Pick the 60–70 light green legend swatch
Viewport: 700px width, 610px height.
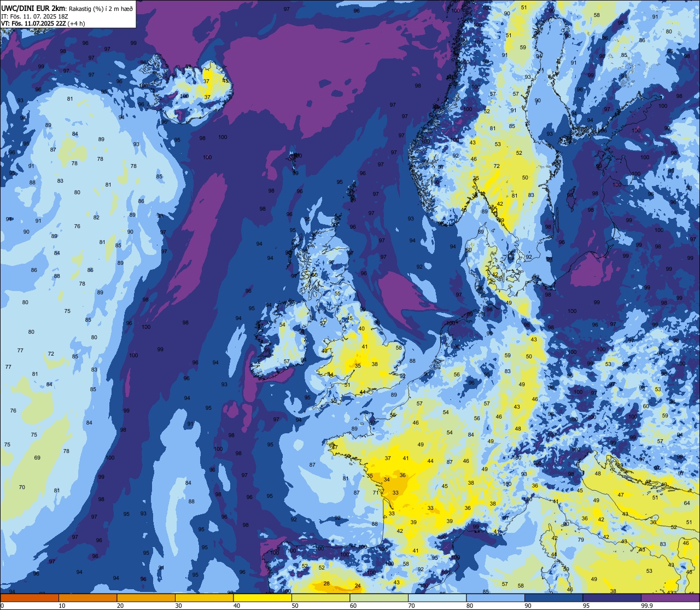click(379, 597)
